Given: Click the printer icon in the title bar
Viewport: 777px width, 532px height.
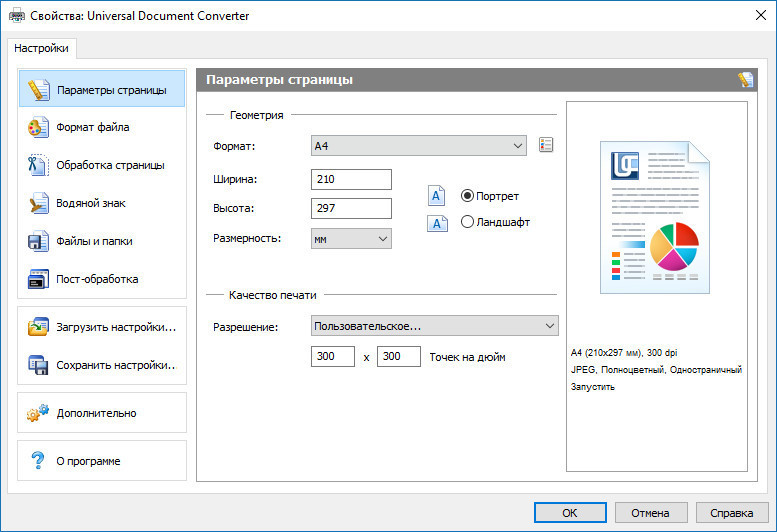Looking at the screenshot, I should (x=17, y=15).
